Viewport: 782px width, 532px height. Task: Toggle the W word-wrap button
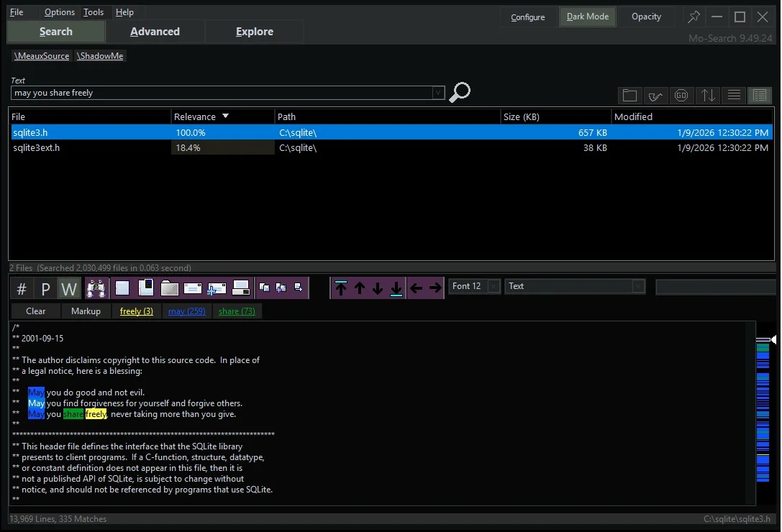[69, 288]
